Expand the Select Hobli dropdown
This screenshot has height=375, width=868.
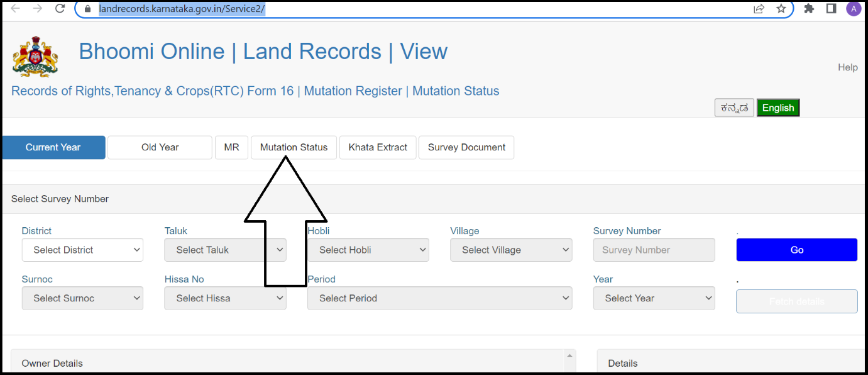(x=368, y=250)
